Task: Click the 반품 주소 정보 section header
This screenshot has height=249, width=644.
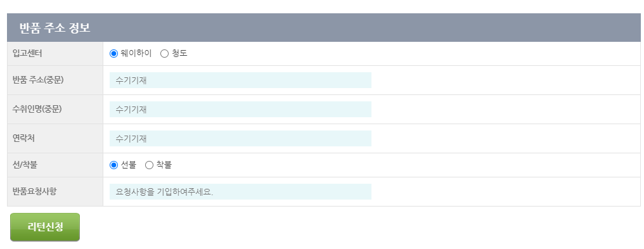Action: pyautogui.click(x=324, y=28)
